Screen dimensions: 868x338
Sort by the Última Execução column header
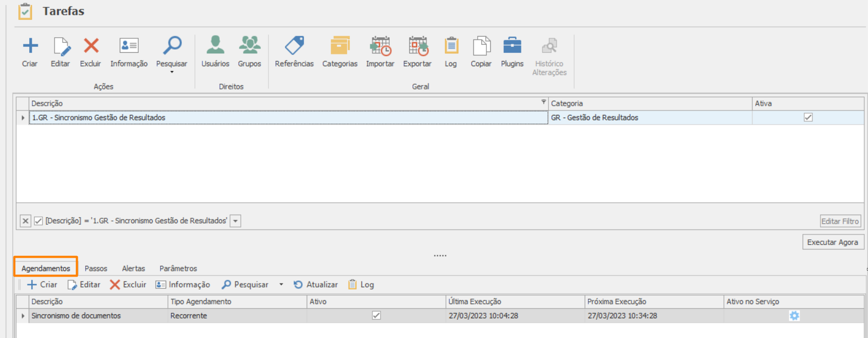pyautogui.click(x=515, y=302)
